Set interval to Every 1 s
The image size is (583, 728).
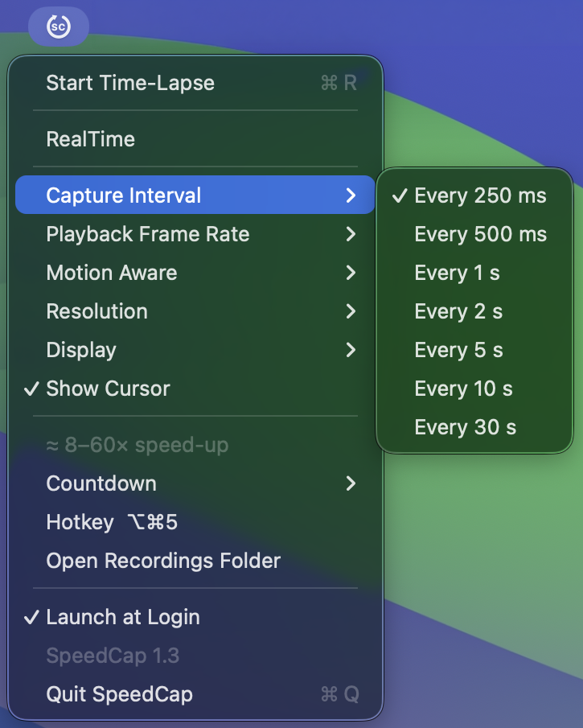[x=474, y=273]
